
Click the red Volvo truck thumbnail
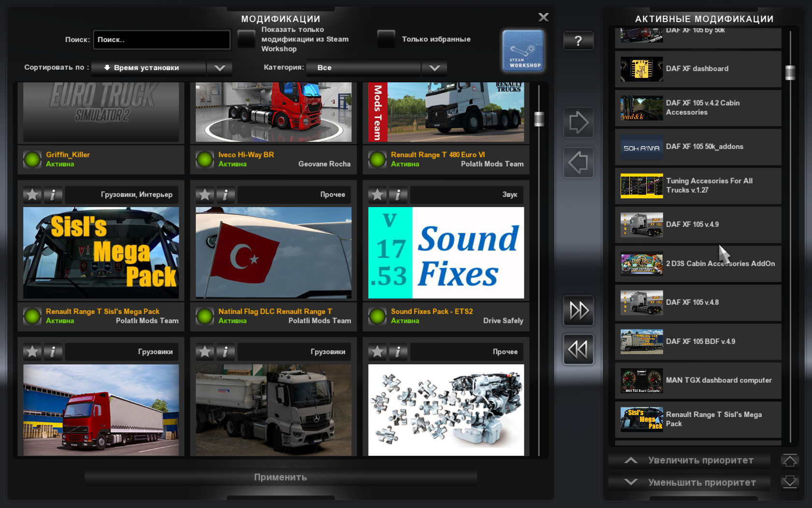(x=101, y=410)
